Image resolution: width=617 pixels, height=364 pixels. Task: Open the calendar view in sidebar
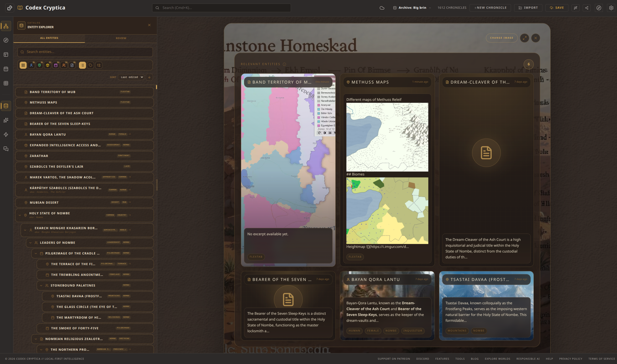pyautogui.click(x=6, y=69)
